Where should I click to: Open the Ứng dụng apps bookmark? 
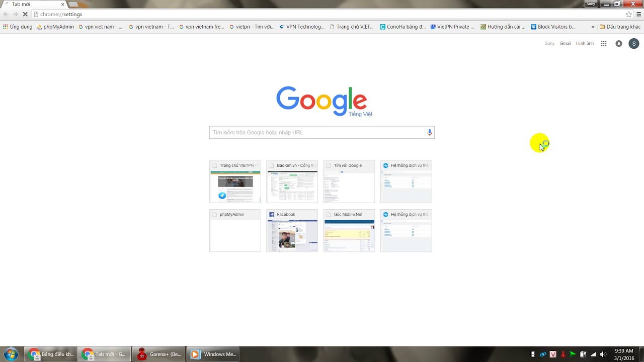pos(18,27)
